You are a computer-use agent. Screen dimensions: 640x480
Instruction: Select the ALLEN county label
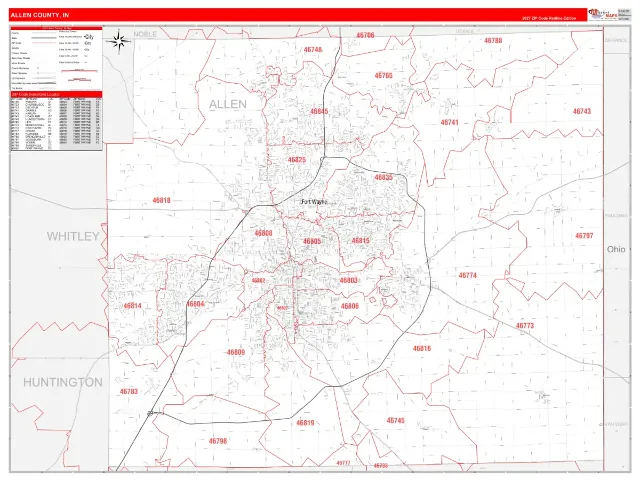coord(228,104)
